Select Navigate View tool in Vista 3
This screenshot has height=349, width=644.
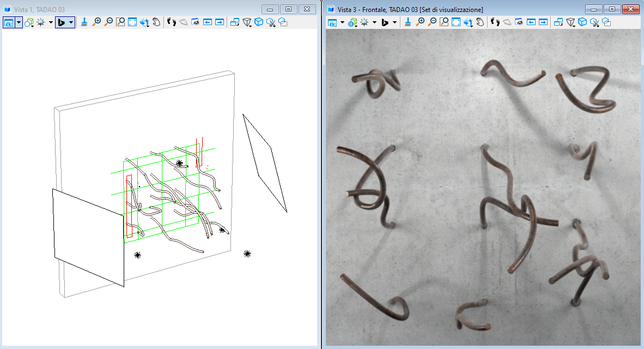click(519, 22)
